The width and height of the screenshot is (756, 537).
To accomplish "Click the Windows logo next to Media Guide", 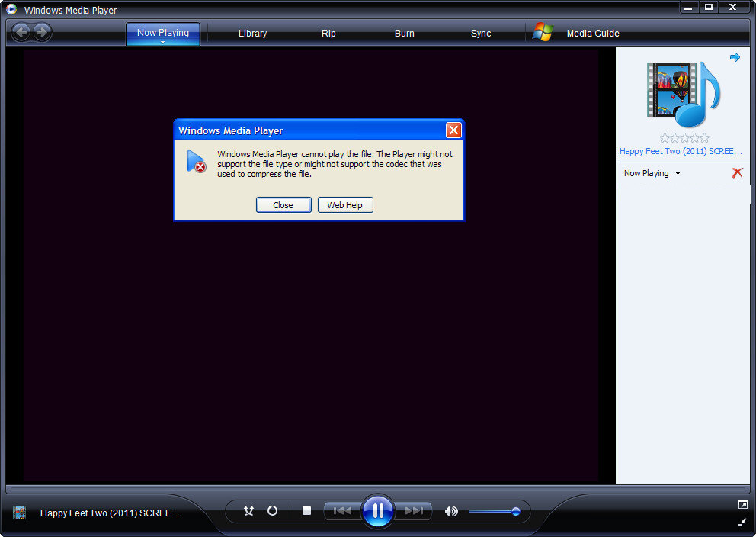I will click(543, 32).
